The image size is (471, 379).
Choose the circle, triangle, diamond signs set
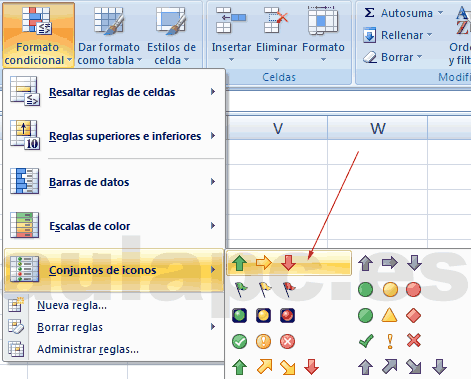tap(389, 315)
